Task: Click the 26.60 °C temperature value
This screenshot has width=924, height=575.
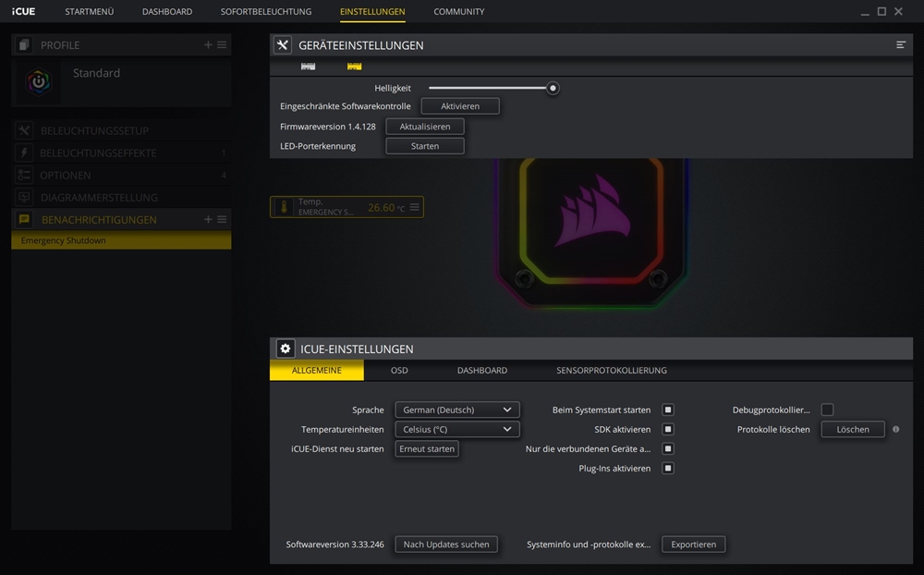Action: (386, 208)
